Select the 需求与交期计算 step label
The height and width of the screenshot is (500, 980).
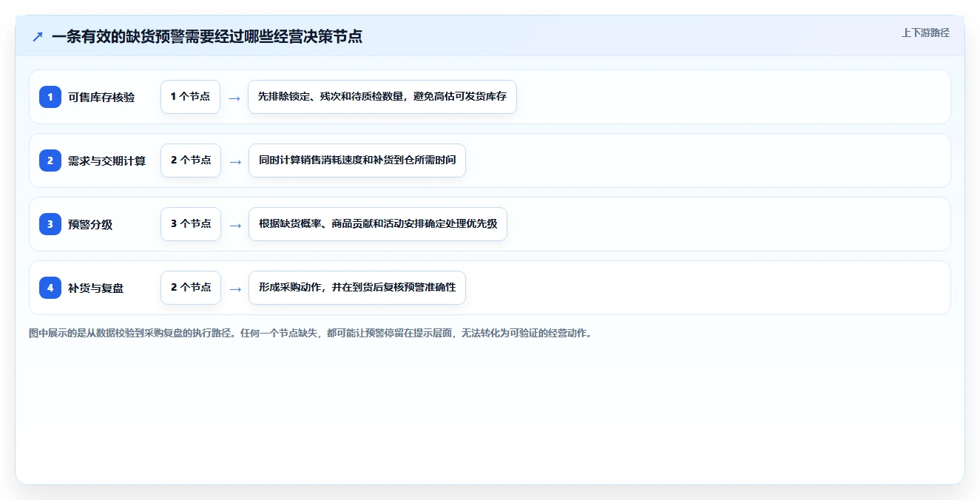pos(107,161)
